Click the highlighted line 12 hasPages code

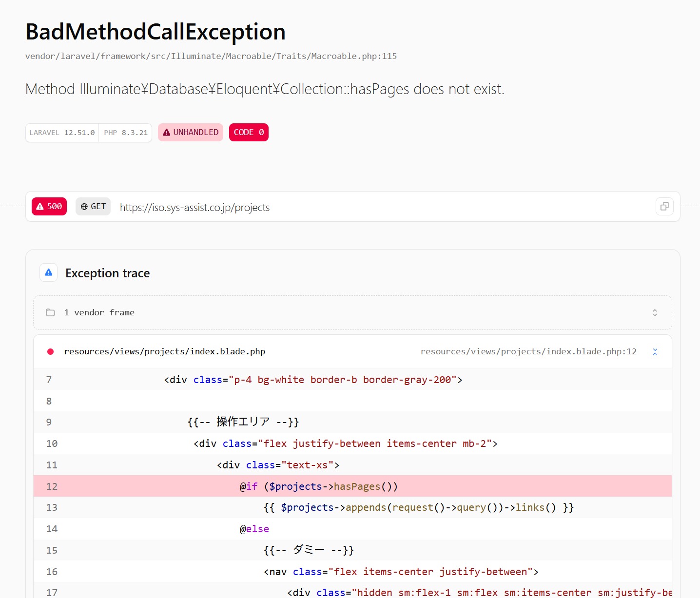(x=319, y=486)
